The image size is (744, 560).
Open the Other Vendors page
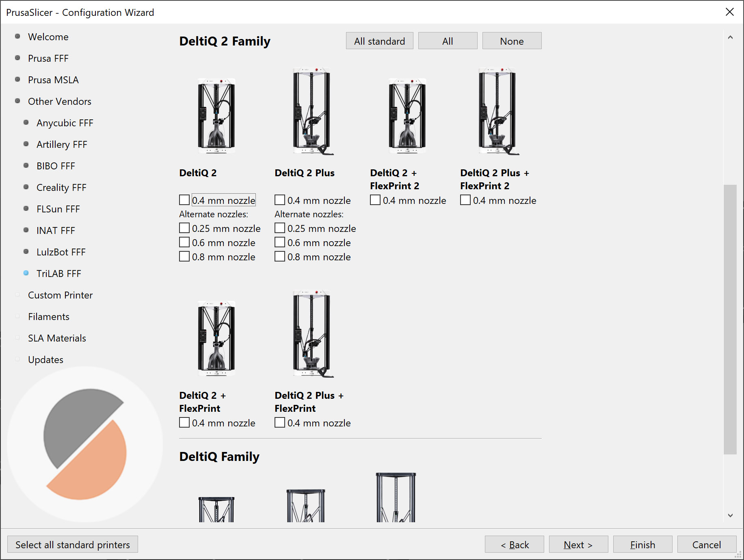pyautogui.click(x=60, y=102)
